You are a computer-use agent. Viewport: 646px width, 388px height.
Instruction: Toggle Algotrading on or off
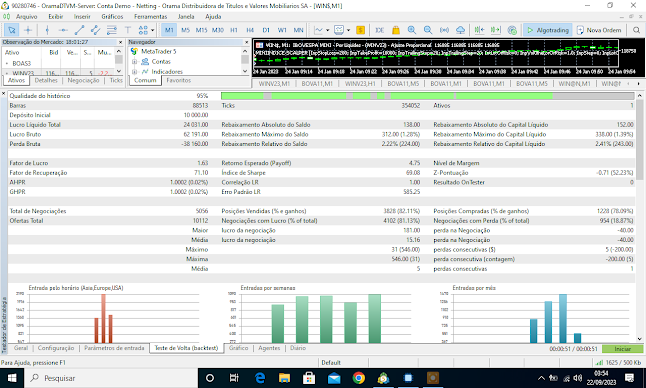click(548, 30)
